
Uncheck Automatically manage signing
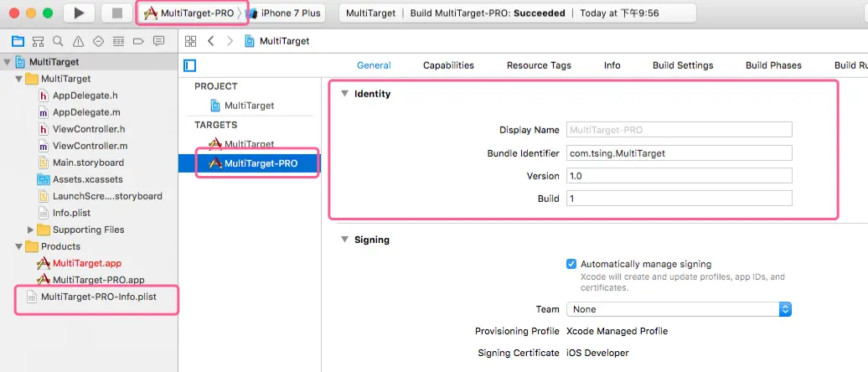click(x=571, y=264)
